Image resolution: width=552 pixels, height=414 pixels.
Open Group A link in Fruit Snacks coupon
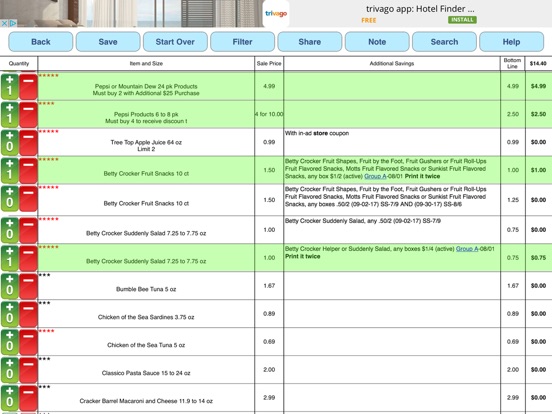tap(375, 176)
